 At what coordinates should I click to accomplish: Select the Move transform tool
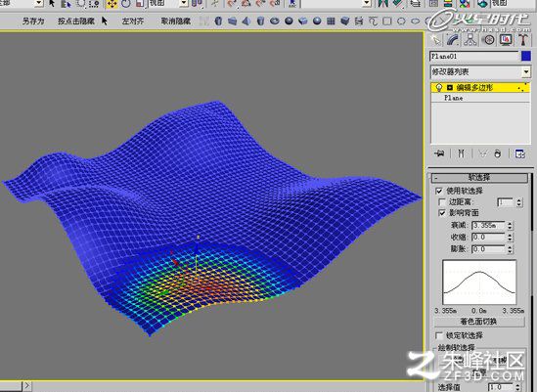pyautogui.click(x=112, y=4)
